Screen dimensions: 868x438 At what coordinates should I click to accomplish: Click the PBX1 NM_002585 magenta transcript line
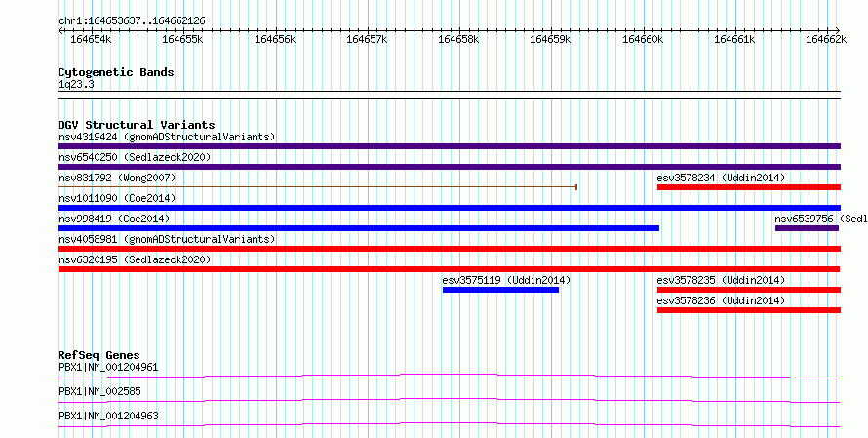point(449,400)
